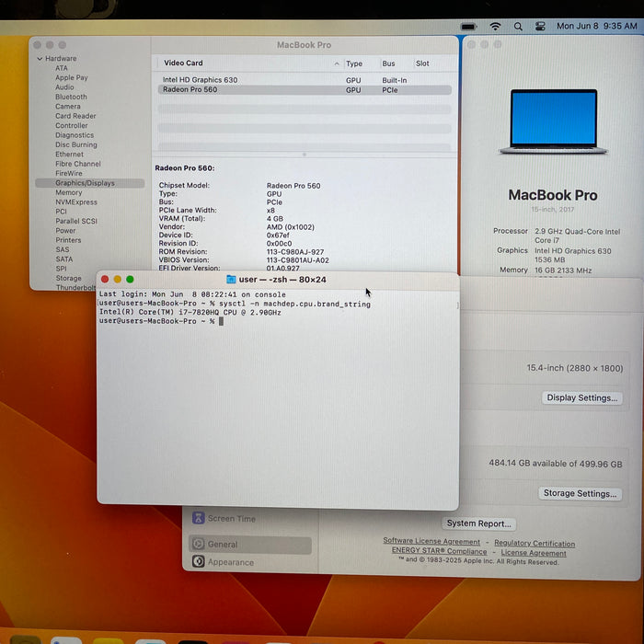
Task: Select Graphics/Displays in hardware sidebar
Action: [x=90, y=183]
